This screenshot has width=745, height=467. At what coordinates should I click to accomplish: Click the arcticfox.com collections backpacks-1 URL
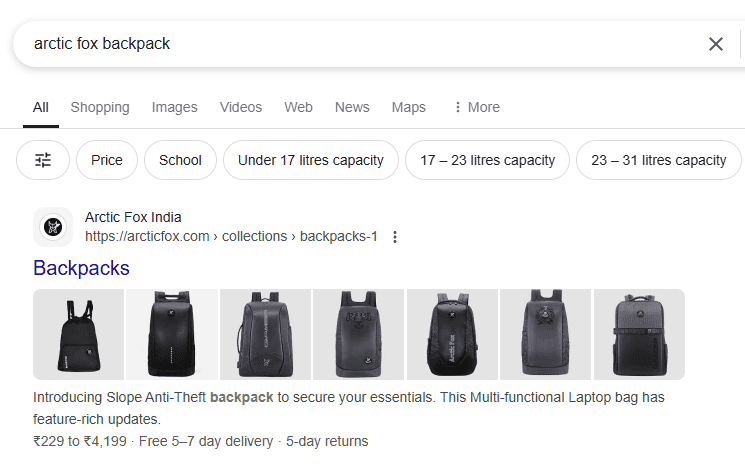(x=231, y=237)
